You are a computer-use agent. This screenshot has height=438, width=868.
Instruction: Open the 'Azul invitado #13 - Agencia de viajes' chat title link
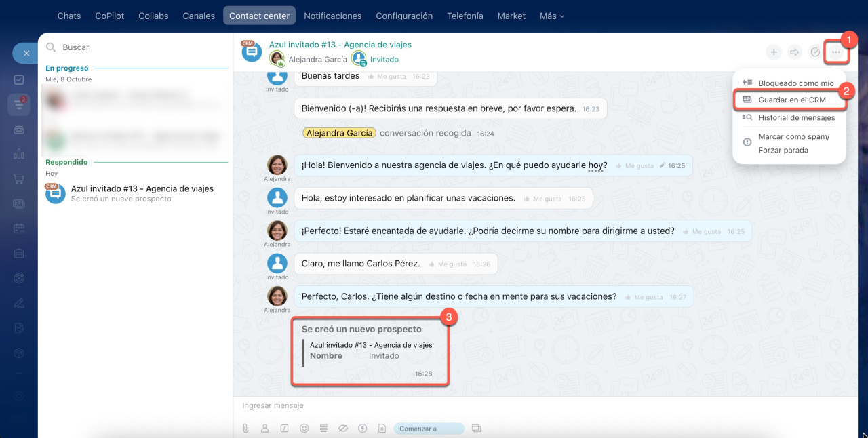point(340,45)
